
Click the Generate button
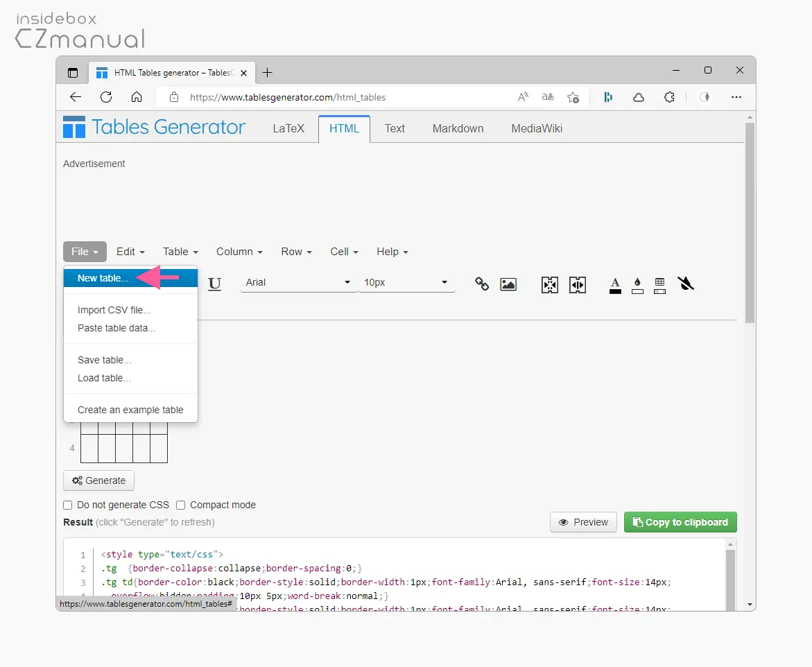(99, 480)
